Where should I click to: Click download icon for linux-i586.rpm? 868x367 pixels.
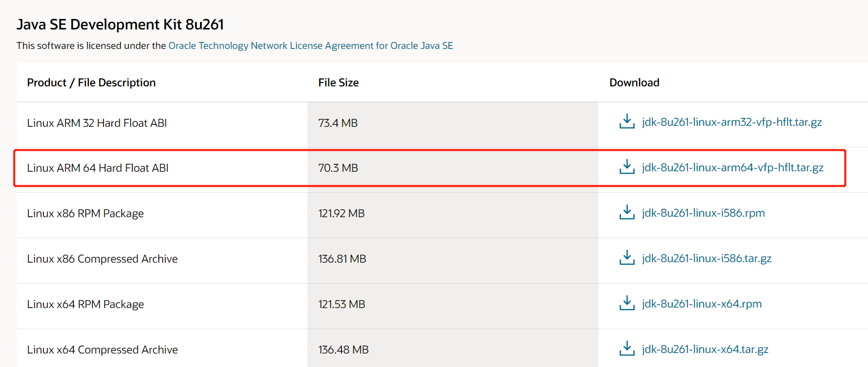pos(627,212)
